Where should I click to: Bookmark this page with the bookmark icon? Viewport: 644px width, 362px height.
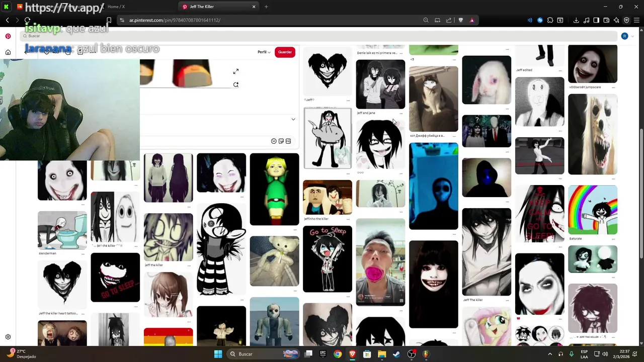109,20
